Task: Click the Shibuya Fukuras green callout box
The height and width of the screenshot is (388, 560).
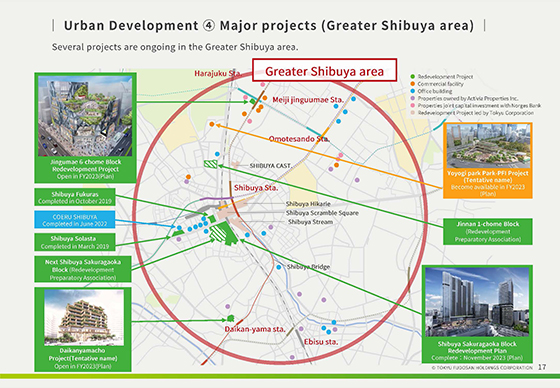Action: pyautogui.click(x=75, y=198)
